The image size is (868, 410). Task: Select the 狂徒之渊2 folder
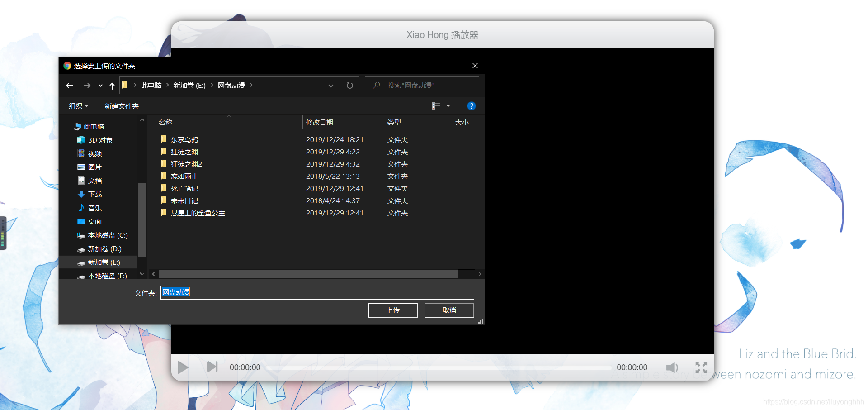coord(186,164)
